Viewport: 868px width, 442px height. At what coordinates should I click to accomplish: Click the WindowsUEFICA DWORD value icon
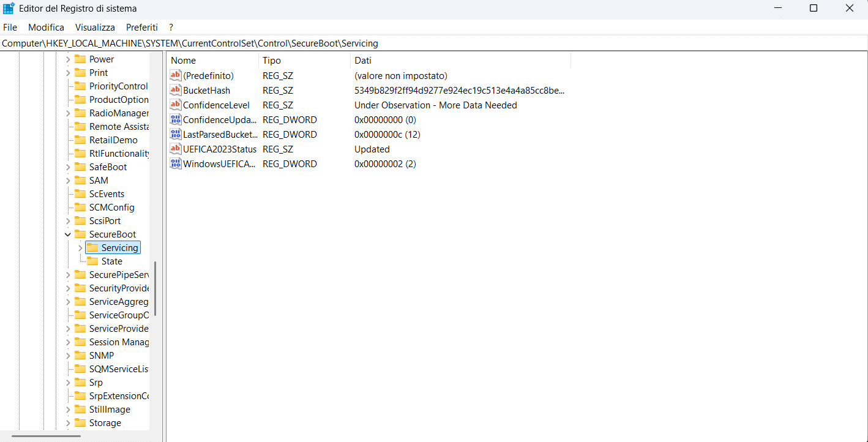click(176, 164)
